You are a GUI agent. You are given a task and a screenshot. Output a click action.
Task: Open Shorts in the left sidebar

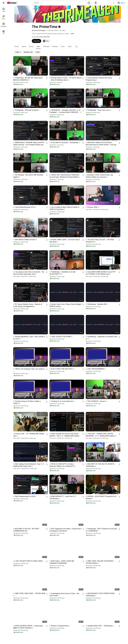3,17
